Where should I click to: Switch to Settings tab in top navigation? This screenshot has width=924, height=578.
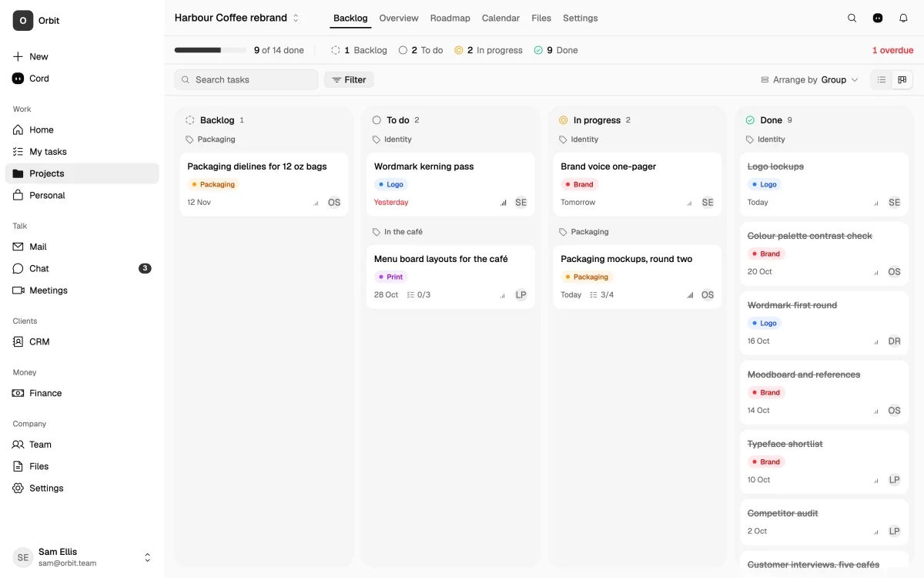[x=581, y=18]
